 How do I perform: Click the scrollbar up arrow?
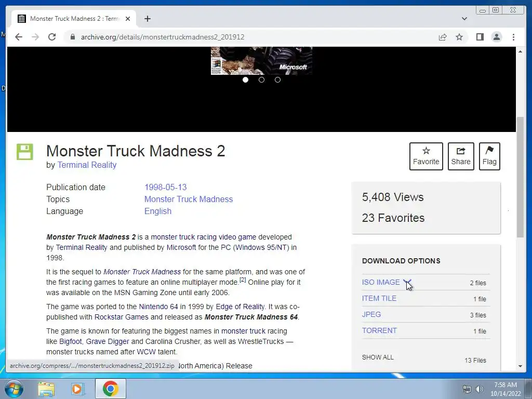pyautogui.click(x=520, y=51)
